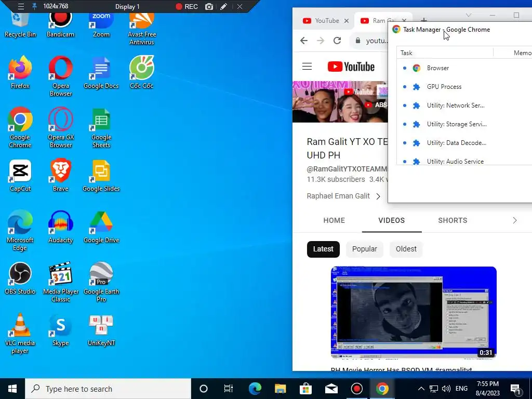
Task: Open the UniKeyNT desktop shortcut
Action: tap(101, 330)
